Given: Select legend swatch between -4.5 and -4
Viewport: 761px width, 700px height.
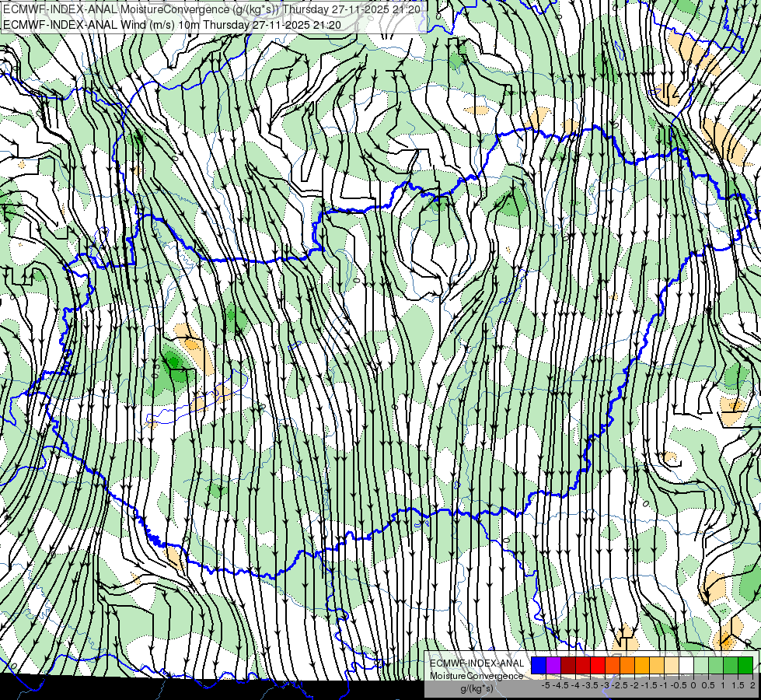Looking at the screenshot, I should 568,666.
